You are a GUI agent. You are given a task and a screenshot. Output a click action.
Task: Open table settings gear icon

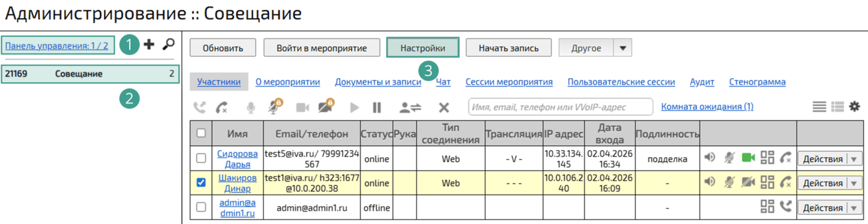pos(855,106)
